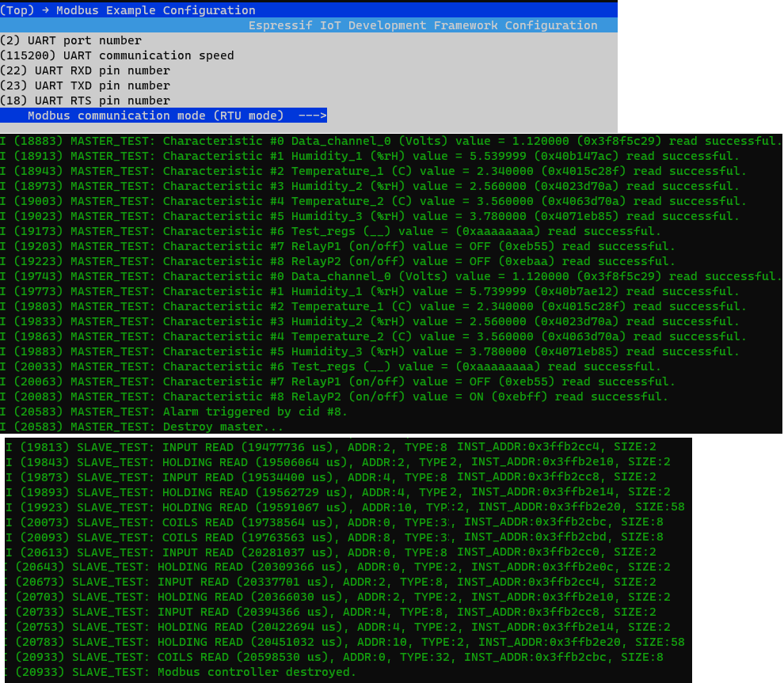784x683 pixels.
Task: Click 'Alarm triggered by cid #8.' line
Action: click(173, 412)
